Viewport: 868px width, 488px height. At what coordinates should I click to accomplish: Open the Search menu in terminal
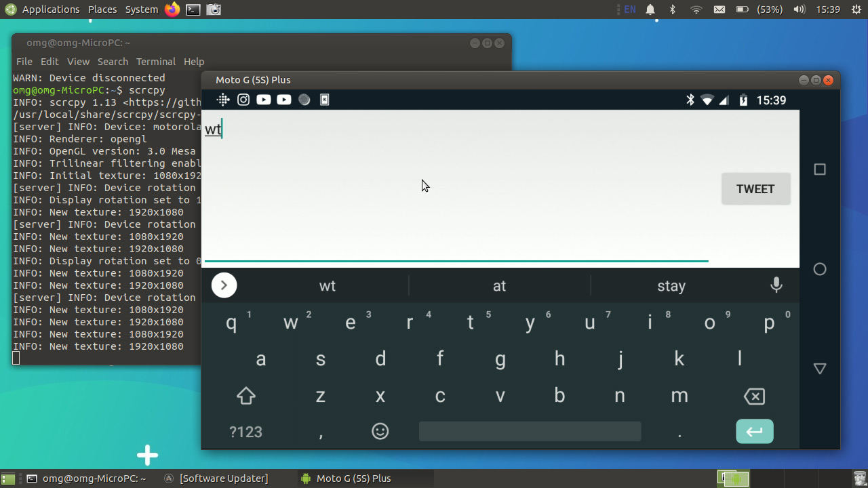click(113, 62)
